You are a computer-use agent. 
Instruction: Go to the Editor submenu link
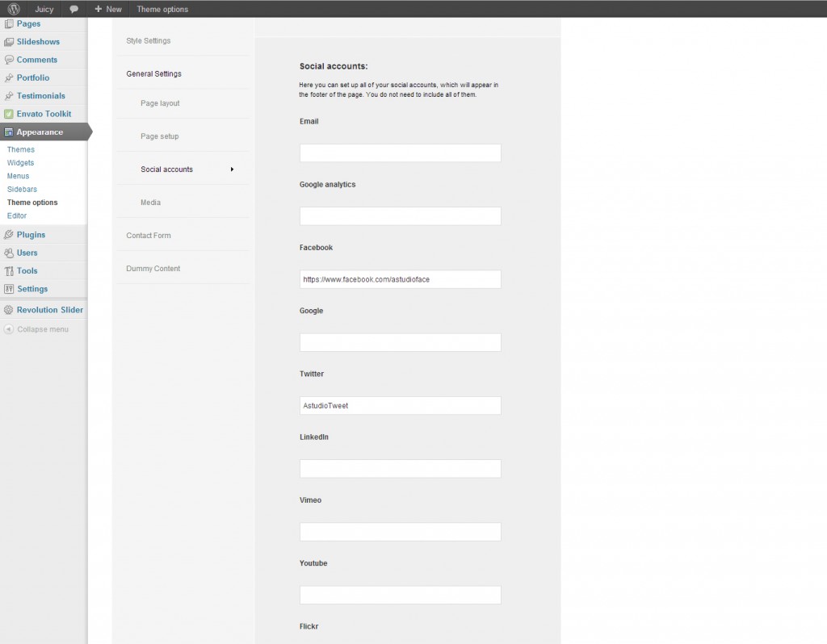(x=17, y=215)
